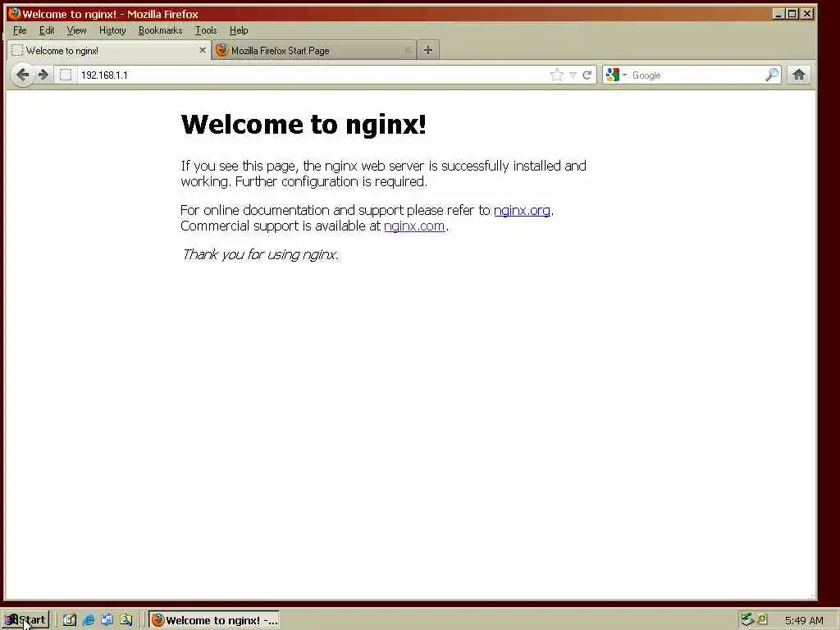Follow the nginx.com link
Image resolution: width=840 pixels, height=630 pixels.
click(414, 226)
